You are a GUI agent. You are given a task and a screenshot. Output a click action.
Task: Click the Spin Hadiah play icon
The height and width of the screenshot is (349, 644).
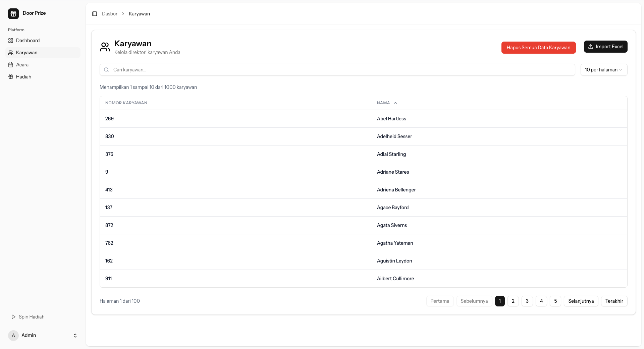tap(13, 317)
